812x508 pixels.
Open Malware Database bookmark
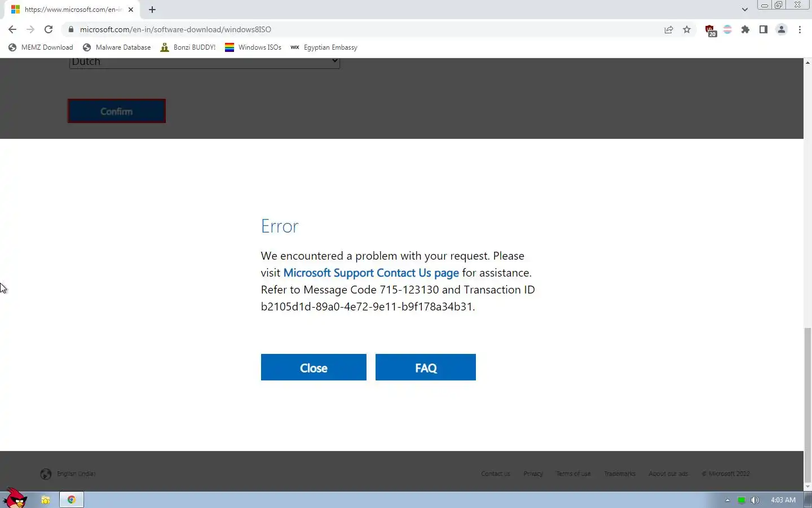pos(117,47)
